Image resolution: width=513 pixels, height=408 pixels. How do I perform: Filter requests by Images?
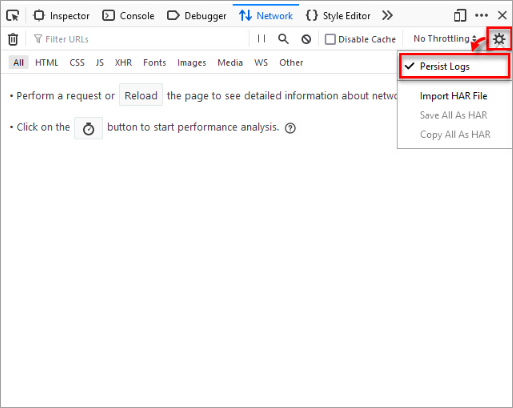tap(192, 63)
